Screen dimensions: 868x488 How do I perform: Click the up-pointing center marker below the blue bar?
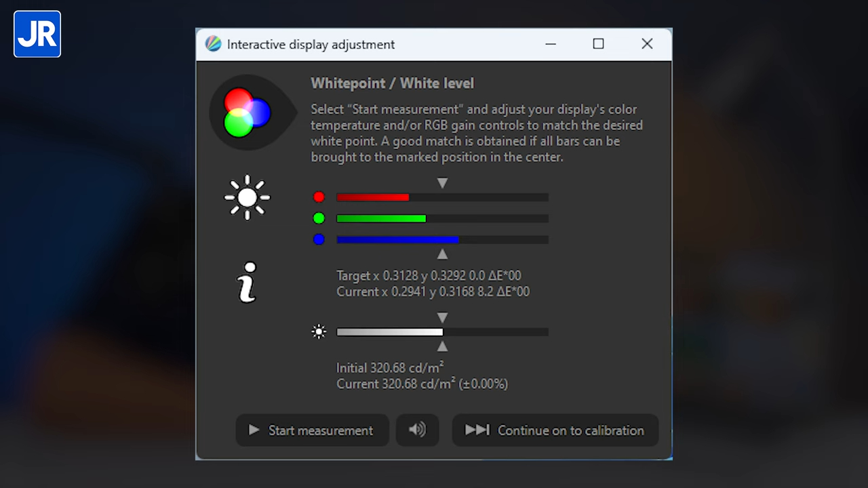[442, 254]
